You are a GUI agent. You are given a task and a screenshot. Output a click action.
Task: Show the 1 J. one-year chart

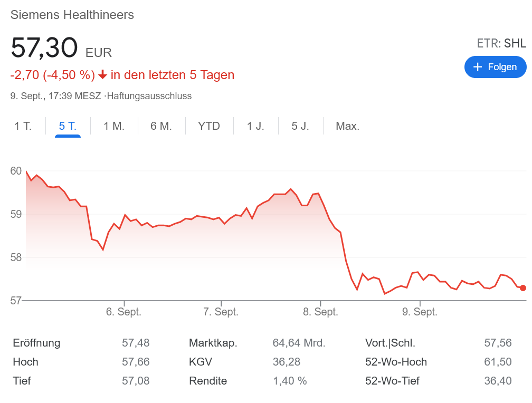pos(255,126)
